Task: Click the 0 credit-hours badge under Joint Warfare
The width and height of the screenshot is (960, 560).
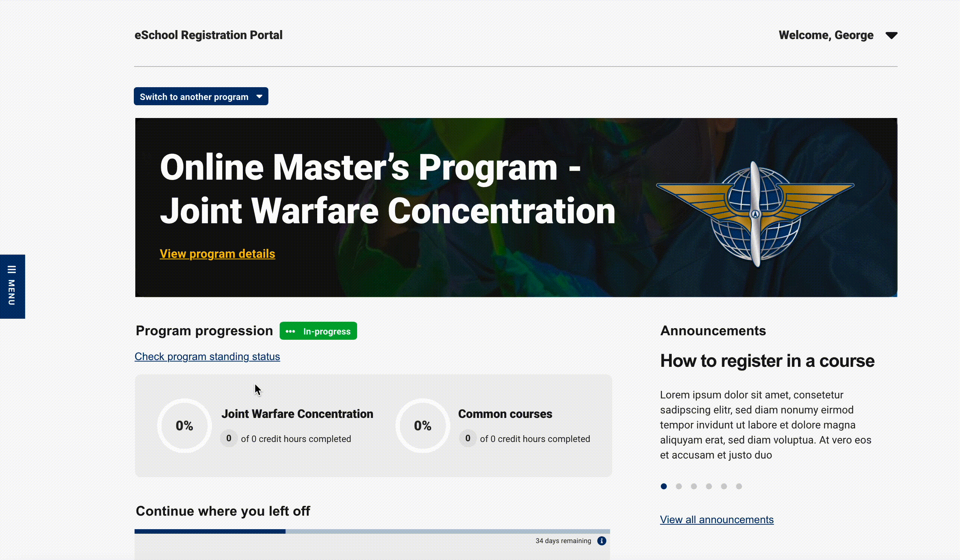Action: 229,439
